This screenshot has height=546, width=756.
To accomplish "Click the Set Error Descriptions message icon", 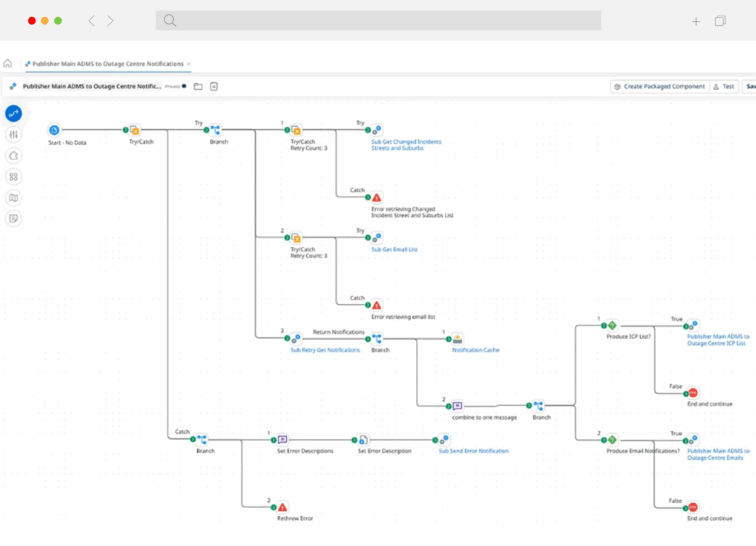I will tap(283, 439).
